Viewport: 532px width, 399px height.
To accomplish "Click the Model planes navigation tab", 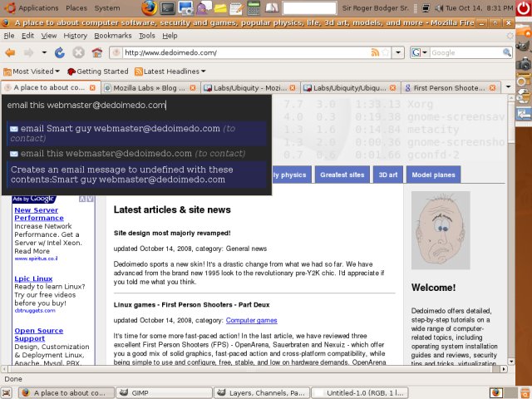I will (433, 175).
